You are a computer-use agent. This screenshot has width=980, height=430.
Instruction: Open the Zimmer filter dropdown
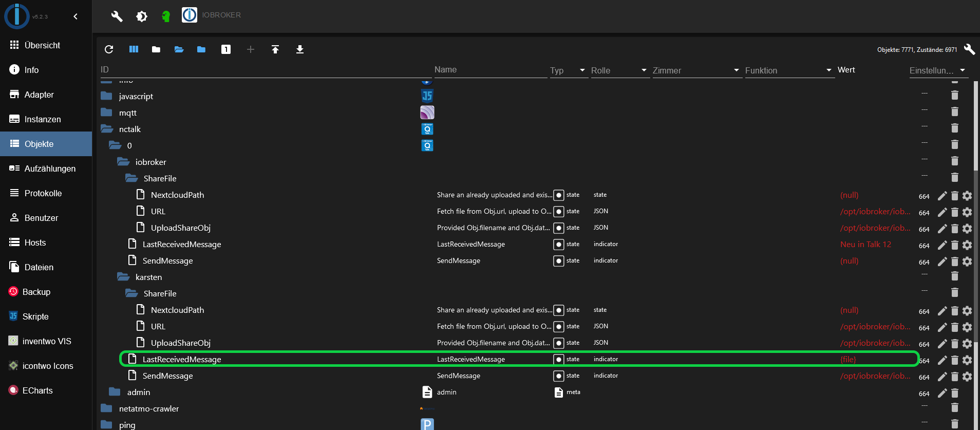point(697,70)
